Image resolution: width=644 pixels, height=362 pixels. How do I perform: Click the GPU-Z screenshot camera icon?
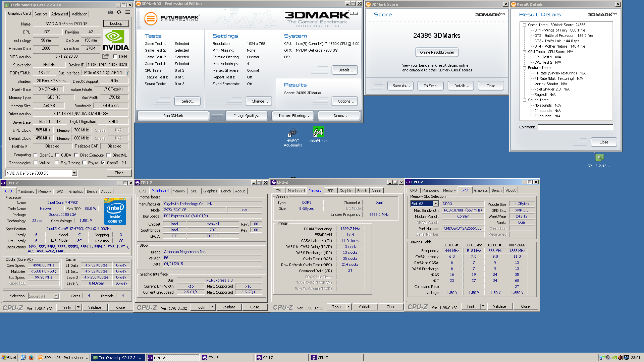(110, 12)
